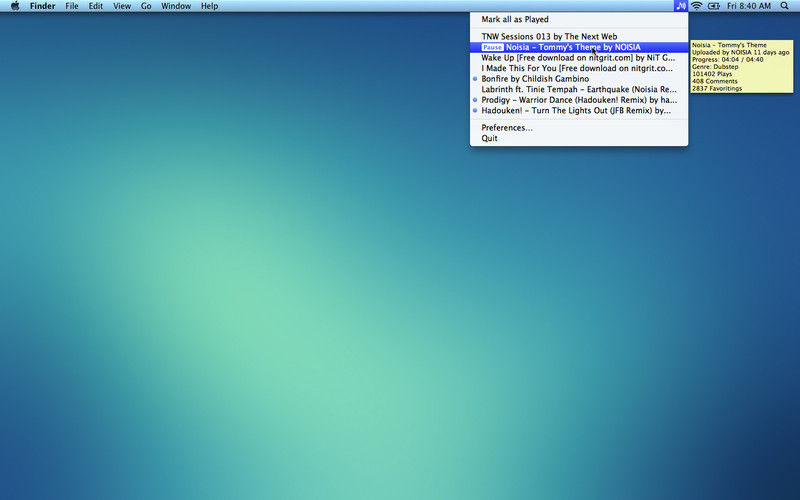Viewport: 800px width, 500px height.
Task: Open the Window menu
Action: pyautogui.click(x=176, y=6)
